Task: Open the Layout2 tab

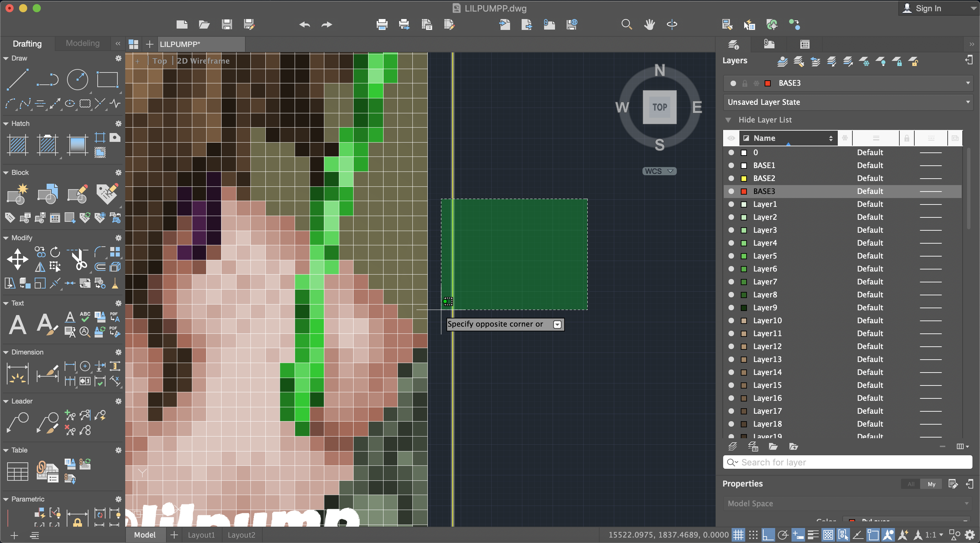Action: pos(241,534)
